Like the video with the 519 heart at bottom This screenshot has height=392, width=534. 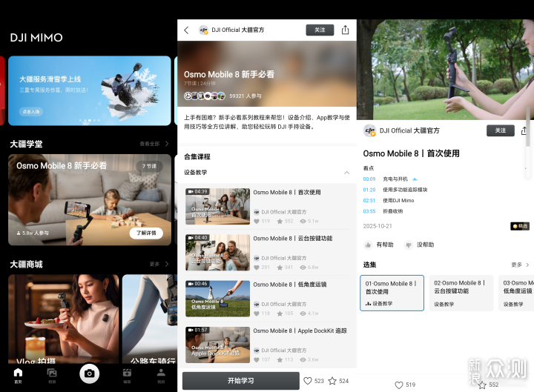point(399,385)
